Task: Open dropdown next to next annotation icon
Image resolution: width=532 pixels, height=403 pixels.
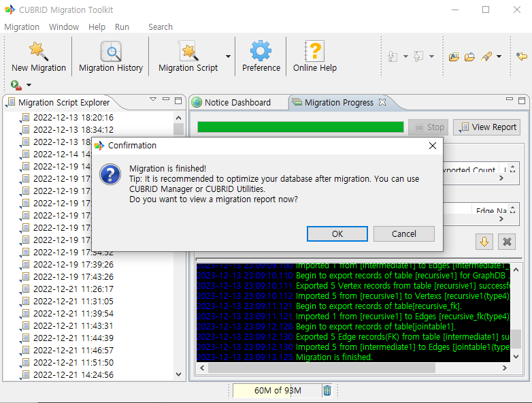Action: [405, 57]
